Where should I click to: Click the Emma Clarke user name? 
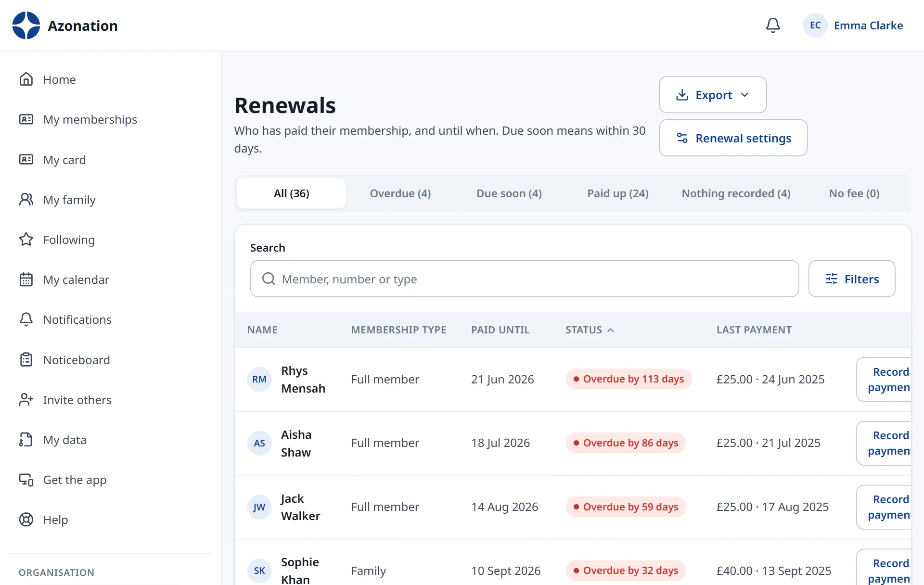(868, 25)
